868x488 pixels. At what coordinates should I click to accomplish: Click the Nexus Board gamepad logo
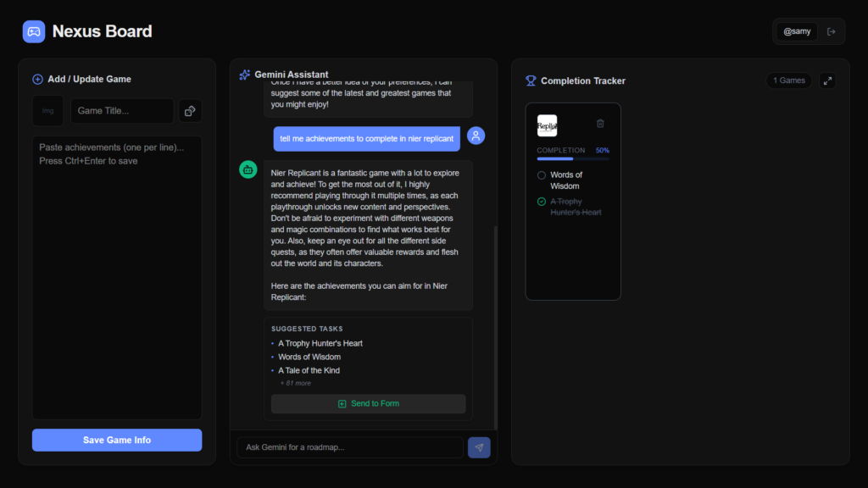tap(34, 31)
